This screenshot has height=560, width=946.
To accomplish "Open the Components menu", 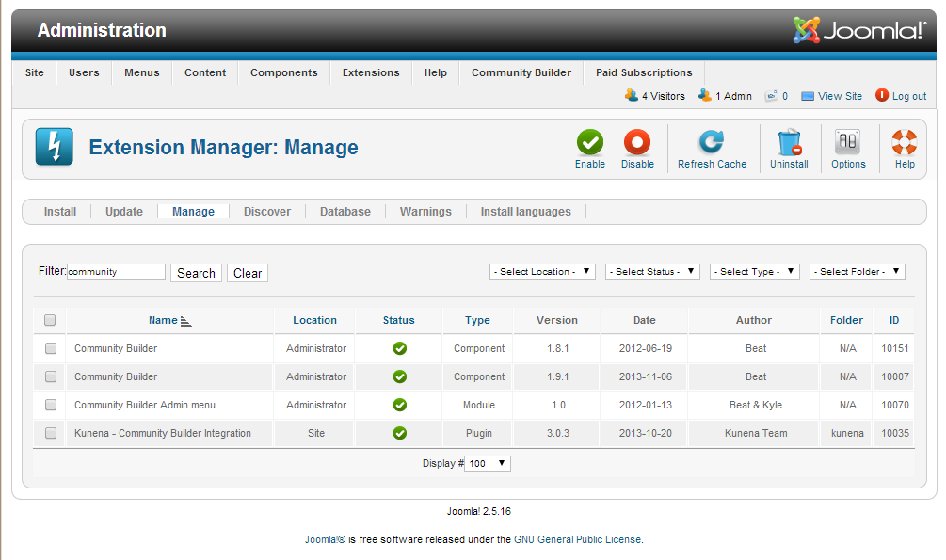I will (284, 72).
